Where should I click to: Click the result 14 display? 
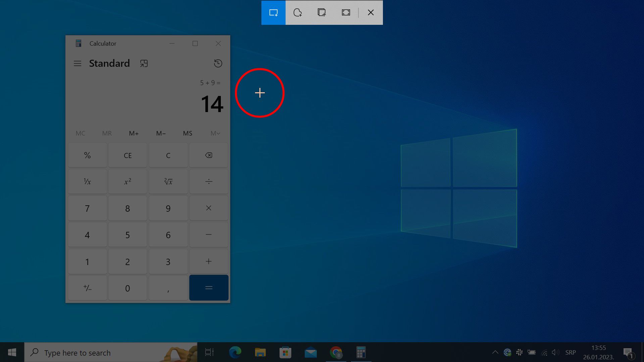point(212,104)
